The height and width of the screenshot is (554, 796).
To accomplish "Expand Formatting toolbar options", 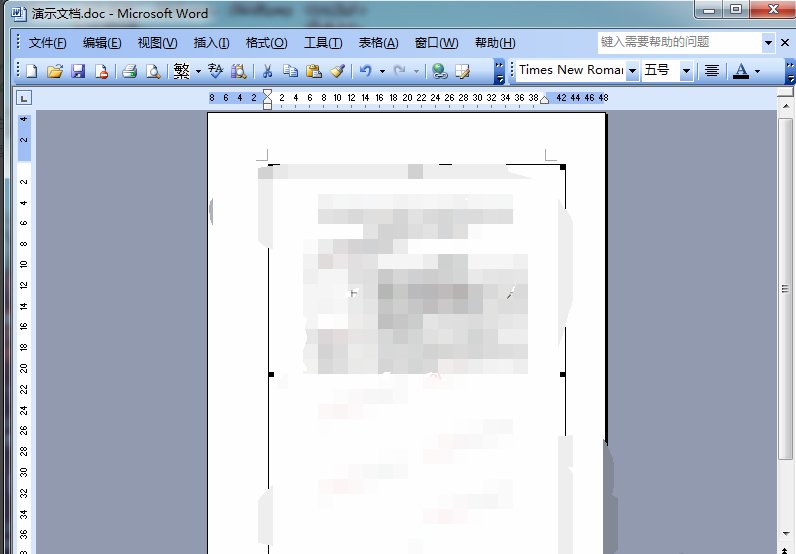I will click(790, 71).
